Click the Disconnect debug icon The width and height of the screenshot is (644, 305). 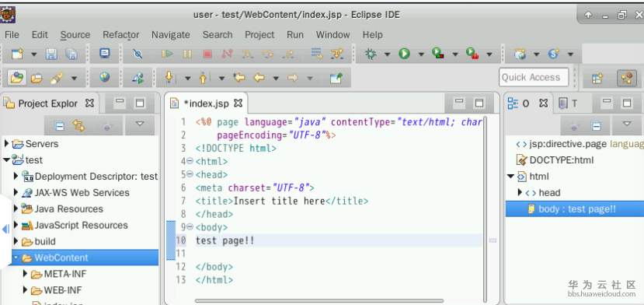(x=227, y=54)
